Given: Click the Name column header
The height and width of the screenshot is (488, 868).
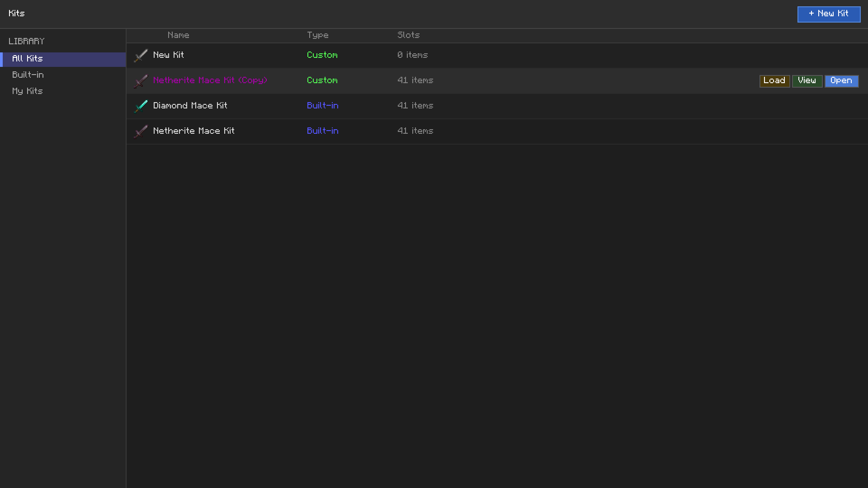Looking at the screenshot, I should pos(179,35).
